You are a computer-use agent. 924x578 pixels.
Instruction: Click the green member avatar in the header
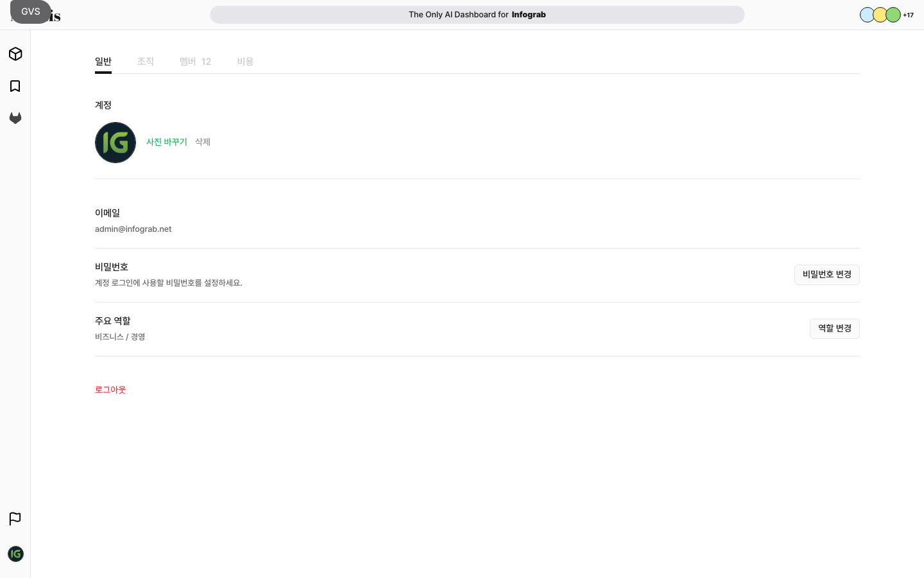[x=894, y=15]
